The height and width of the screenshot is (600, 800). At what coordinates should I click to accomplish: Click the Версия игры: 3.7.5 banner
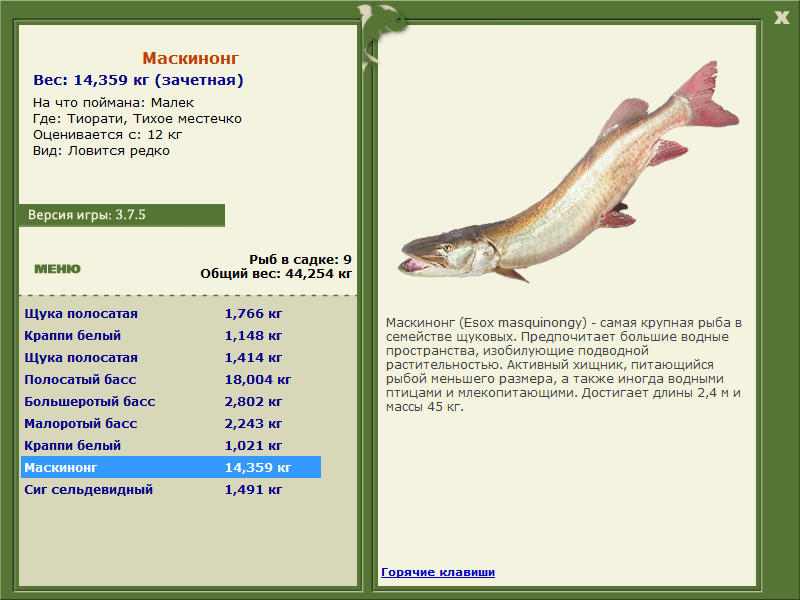(122, 215)
